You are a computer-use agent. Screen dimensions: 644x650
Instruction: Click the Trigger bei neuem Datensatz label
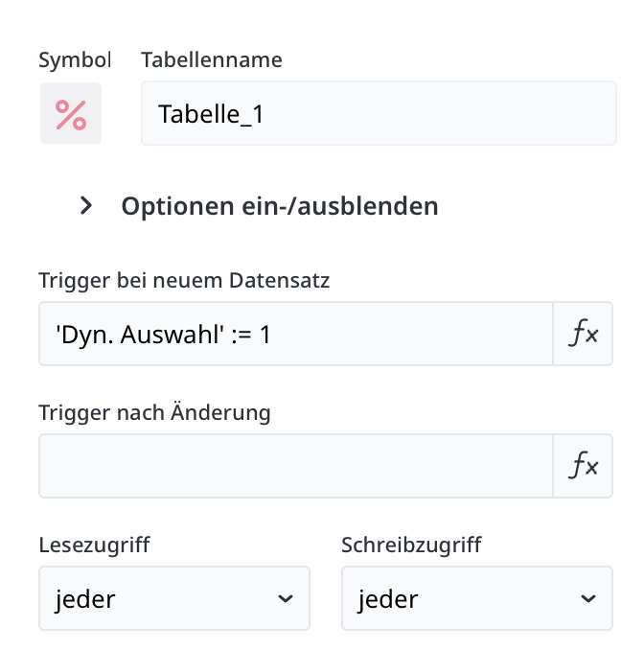(184, 280)
